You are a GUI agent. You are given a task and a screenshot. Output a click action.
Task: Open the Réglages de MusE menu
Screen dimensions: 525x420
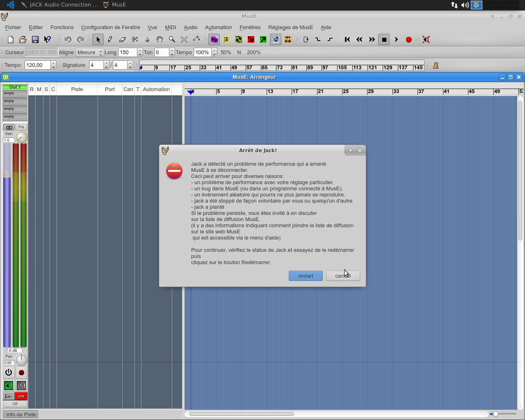point(290,27)
